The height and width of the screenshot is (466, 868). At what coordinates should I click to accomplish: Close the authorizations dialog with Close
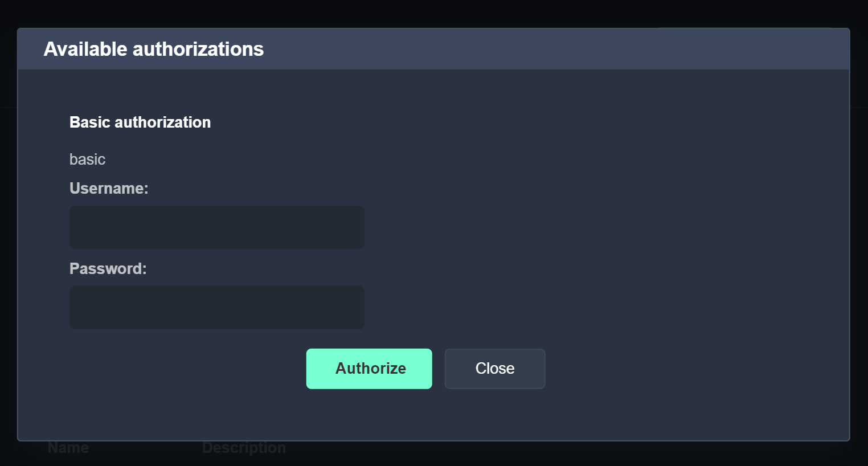pyautogui.click(x=494, y=369)
